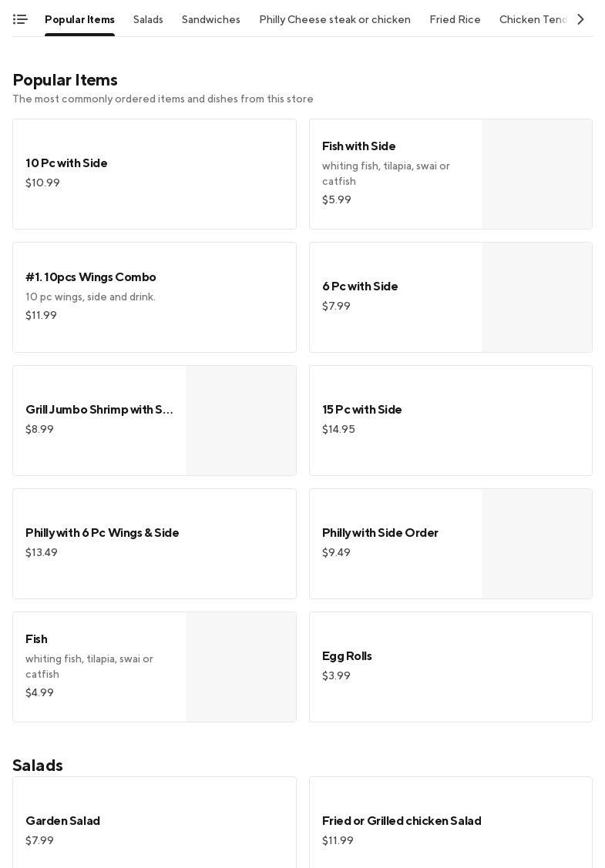Switch to the Salads tab

click(x=148, y=19)
